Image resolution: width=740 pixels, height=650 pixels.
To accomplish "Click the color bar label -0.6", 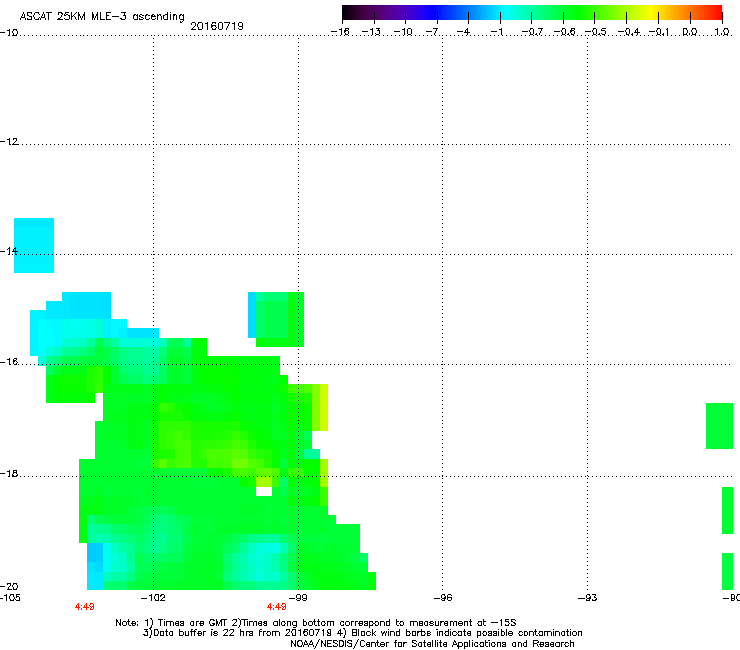I will pyautogui.click(x=564, y=32).
